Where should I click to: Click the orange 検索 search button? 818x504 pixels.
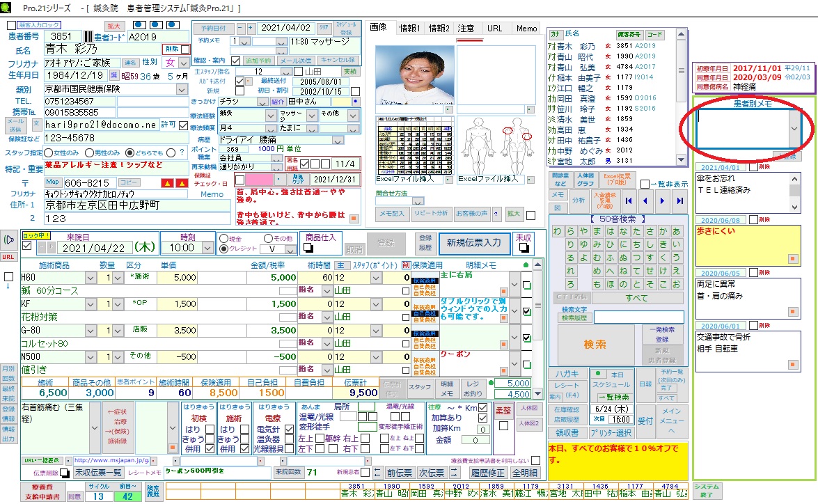pos(595,345)
